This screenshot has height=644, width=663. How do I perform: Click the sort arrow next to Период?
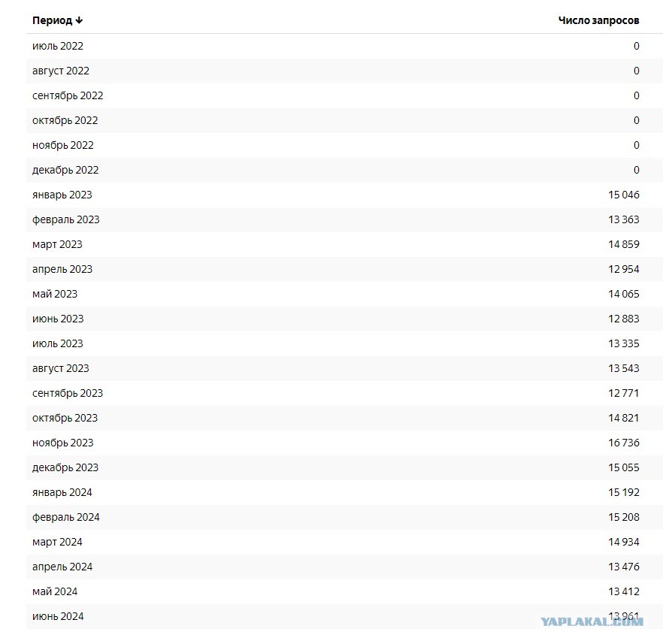point(79,20)
